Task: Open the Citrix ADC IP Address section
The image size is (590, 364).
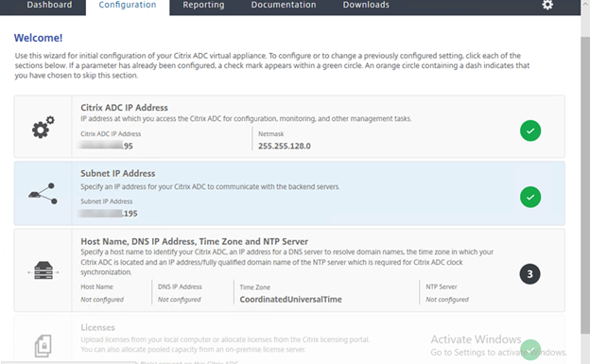Action: [124, 108]
